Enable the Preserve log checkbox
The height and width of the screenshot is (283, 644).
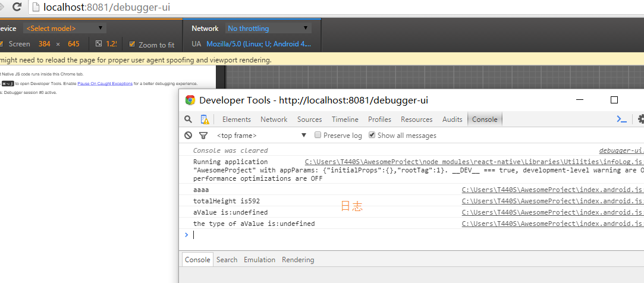tap(318, 136)
